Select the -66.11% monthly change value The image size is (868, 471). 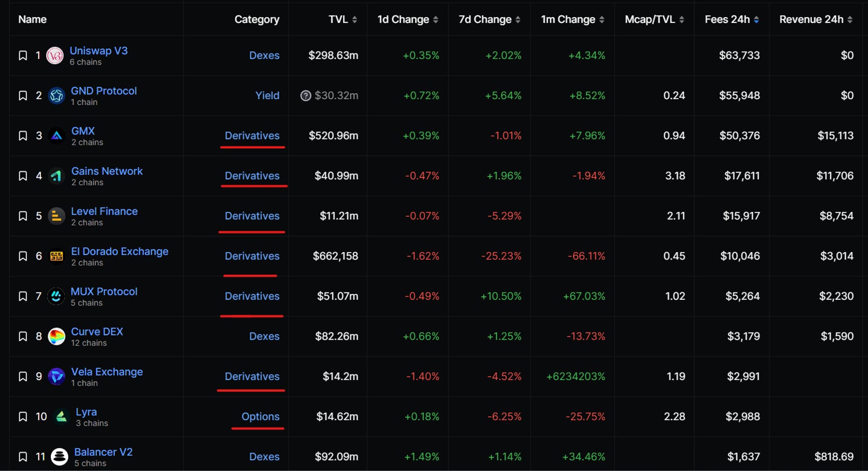[586, 256]
